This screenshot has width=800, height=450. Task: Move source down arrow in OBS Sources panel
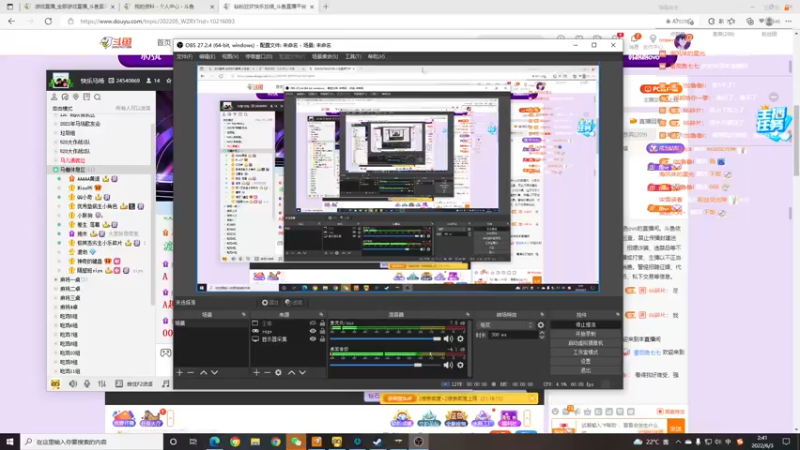pyautogui.click(x=303, y=372)
